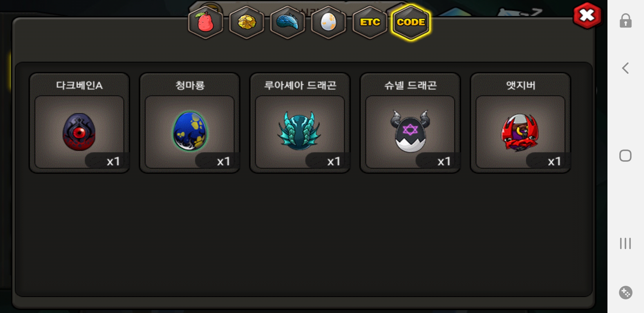Image resolution: width=644 pixels, height=313 pixels.
Task: Select the 앳지버 red egg
Action: coord(520,132)
